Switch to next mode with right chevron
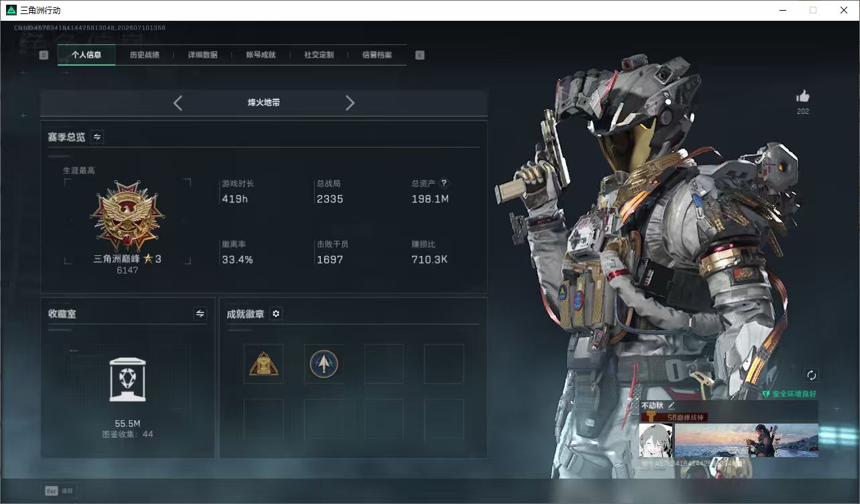Viewport: 860px width, 504px height. [x=350, y=103]
